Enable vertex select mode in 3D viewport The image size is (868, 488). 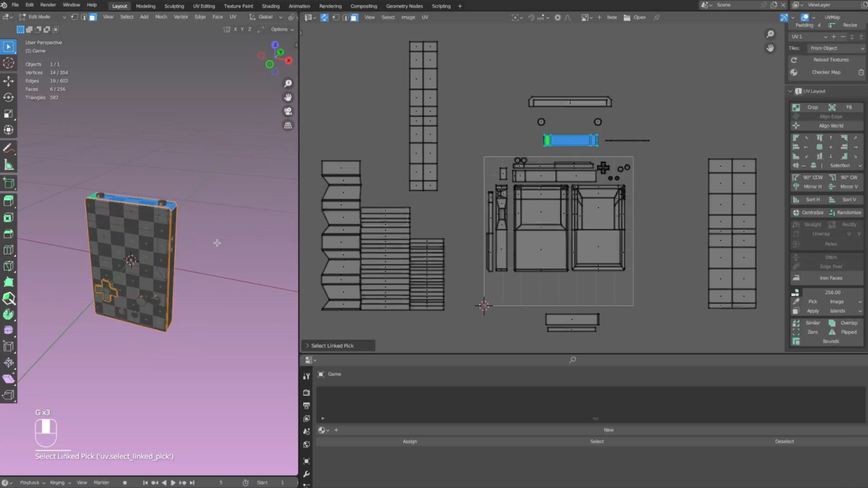(x=75, y=17)
